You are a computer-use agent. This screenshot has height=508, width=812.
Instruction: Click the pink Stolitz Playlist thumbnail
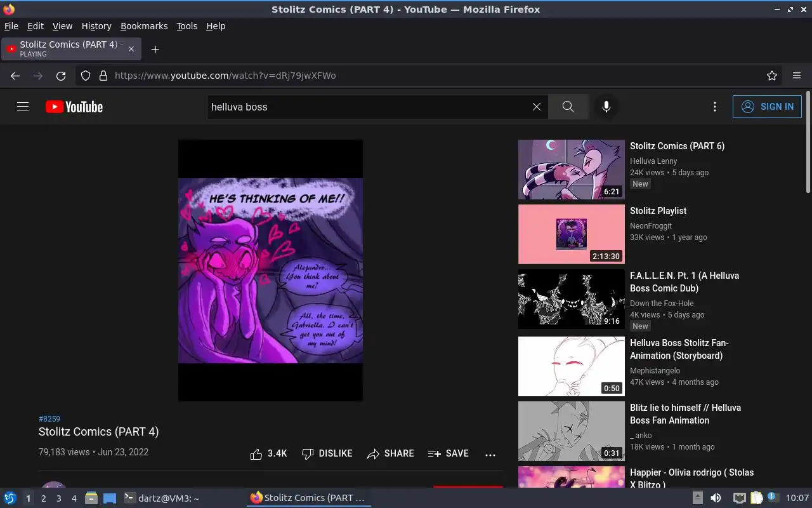(572, 234)
